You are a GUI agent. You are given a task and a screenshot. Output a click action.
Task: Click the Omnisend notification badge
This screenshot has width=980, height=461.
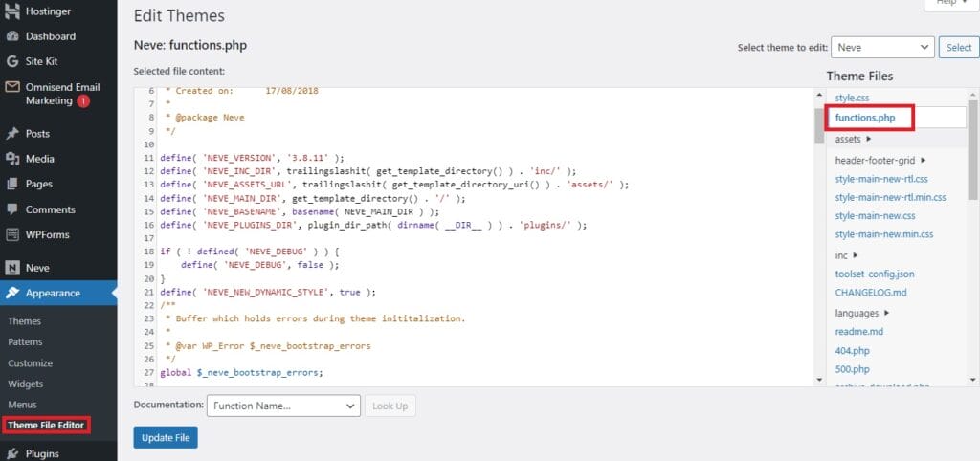point(83,100)
